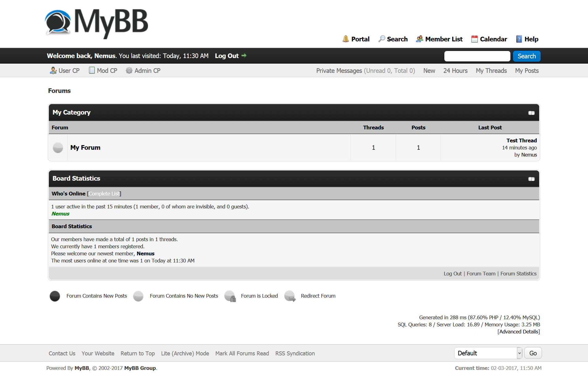Viewport: 588px width, 377px height.
Task: Open the My Category link
Action: tap(71, 112)
